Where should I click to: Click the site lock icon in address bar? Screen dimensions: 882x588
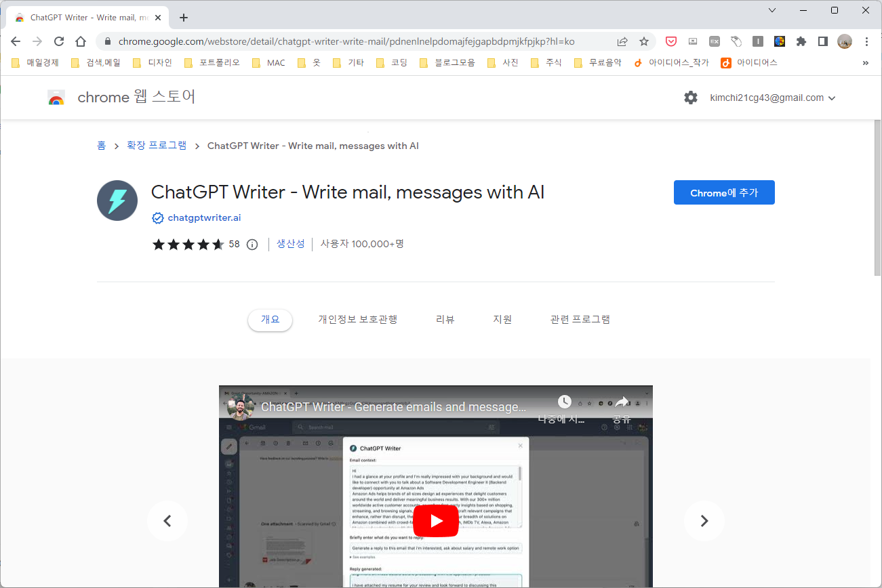click(x=107, y=41)
